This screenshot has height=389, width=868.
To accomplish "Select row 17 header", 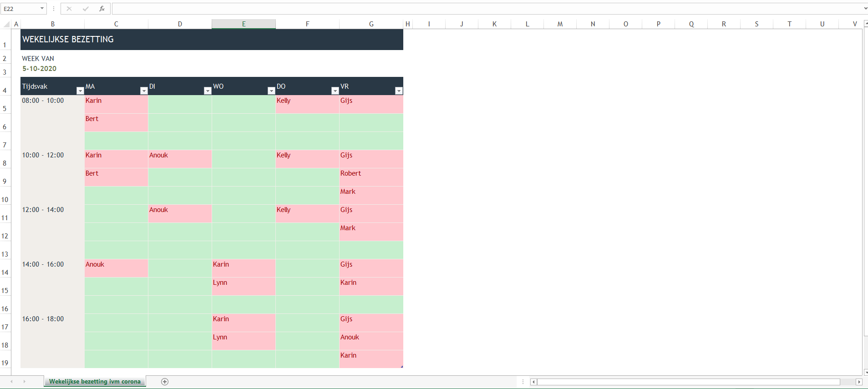I will click(5, 323).
